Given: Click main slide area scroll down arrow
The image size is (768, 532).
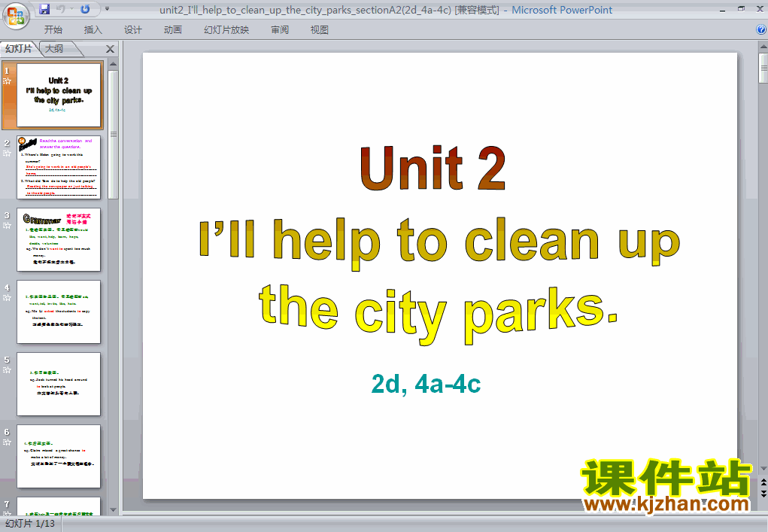Looking at the screenshot, I should (763, 469).
